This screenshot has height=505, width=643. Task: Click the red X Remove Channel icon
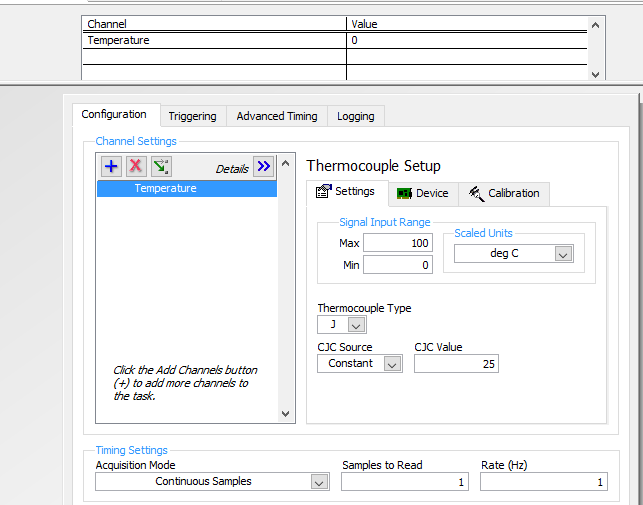pos(136,167)
